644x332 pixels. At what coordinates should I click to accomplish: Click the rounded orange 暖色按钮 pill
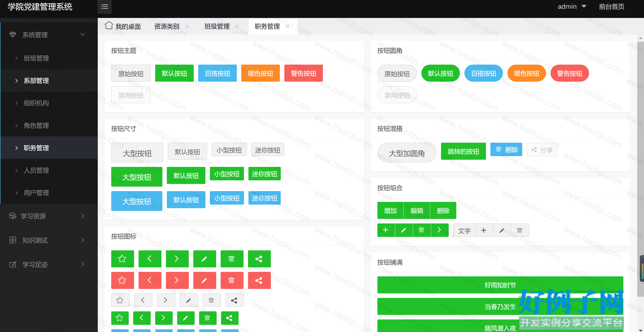[x=527, y=73]
